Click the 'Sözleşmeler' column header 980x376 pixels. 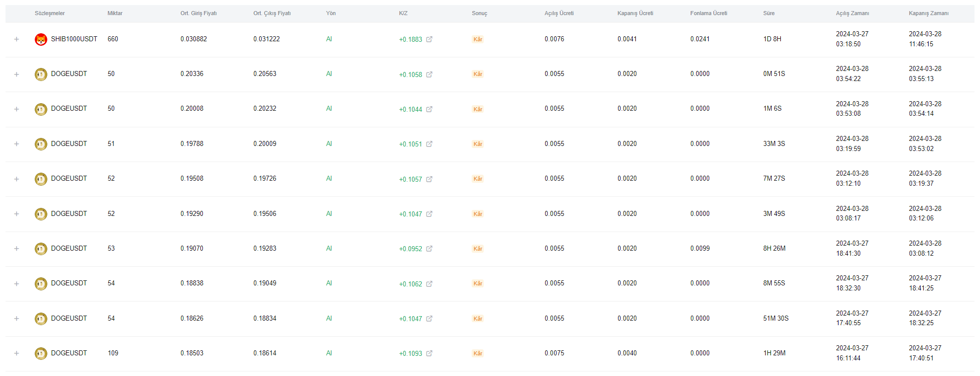point(49,14)
